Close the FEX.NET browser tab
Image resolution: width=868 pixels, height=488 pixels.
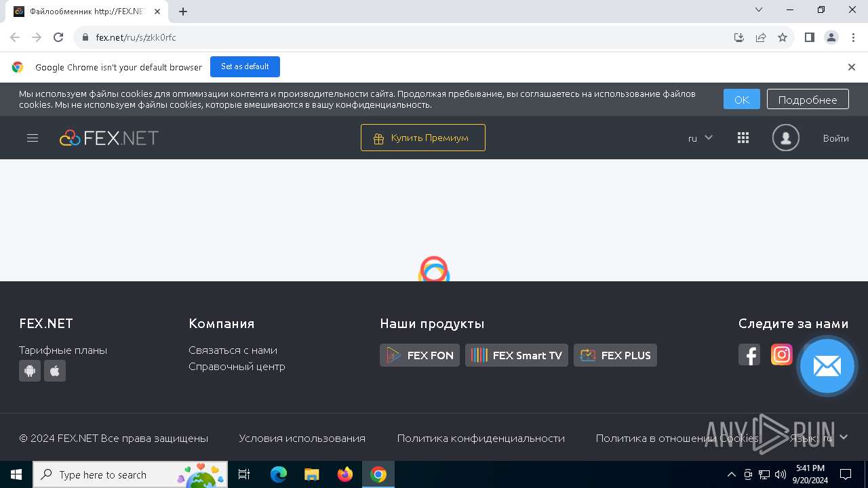[157, 12]
